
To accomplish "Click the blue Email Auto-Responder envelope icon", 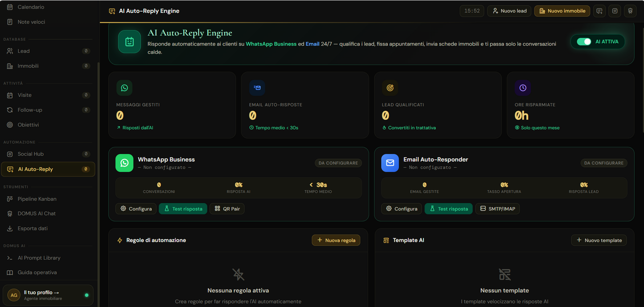I will point(390,163).
